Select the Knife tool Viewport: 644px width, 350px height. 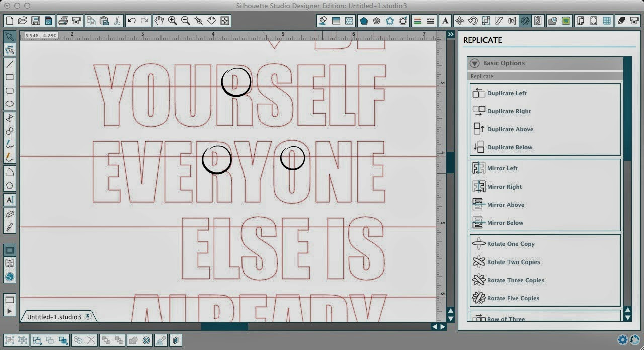(x=9, y=227)
